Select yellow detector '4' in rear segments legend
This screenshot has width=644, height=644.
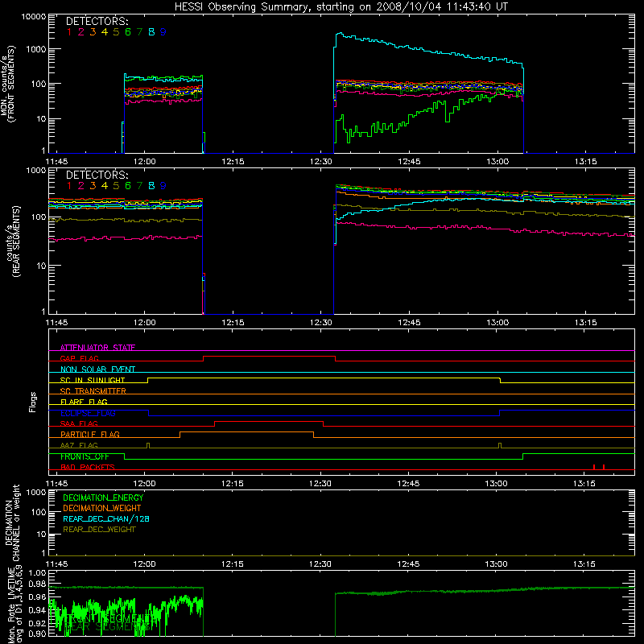point(105,186)
